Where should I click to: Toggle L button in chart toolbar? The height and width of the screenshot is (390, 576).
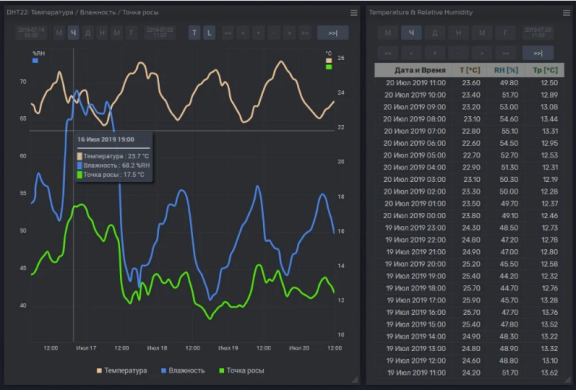pos(209,33)
